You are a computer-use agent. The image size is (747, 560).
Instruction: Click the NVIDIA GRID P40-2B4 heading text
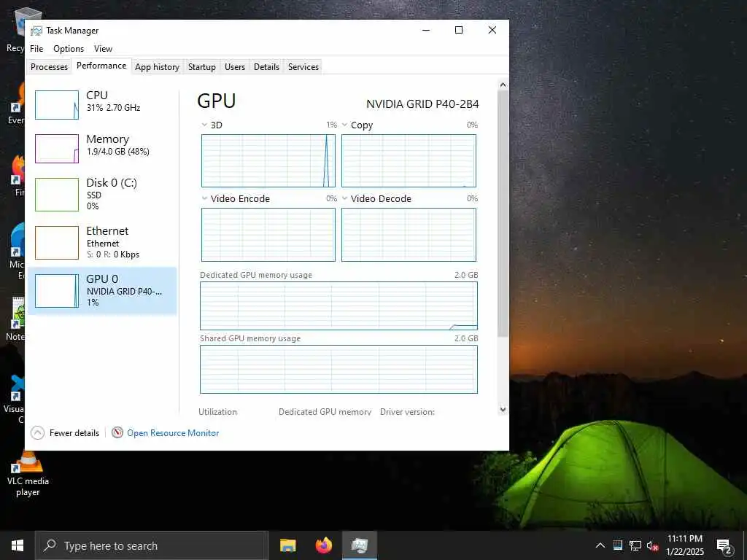pos(422,104)
